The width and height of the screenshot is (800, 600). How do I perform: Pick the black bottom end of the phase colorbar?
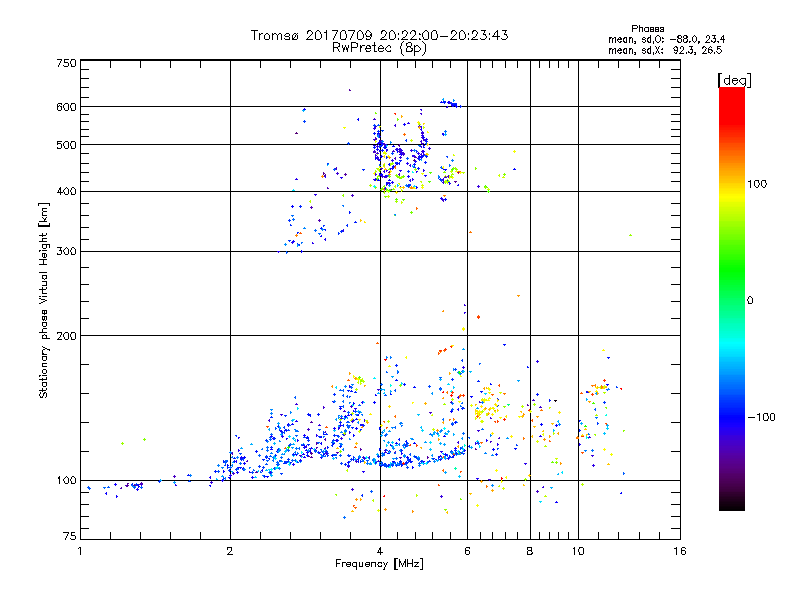[x=732, y=503]
